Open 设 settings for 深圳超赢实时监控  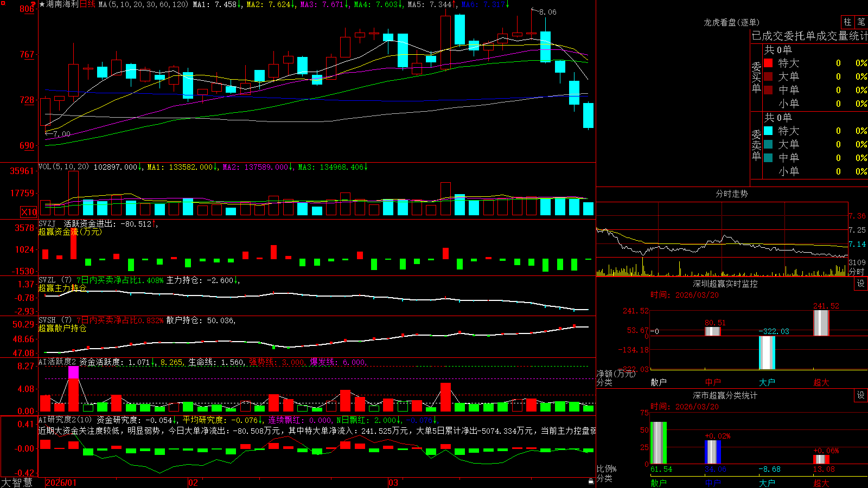861,284
